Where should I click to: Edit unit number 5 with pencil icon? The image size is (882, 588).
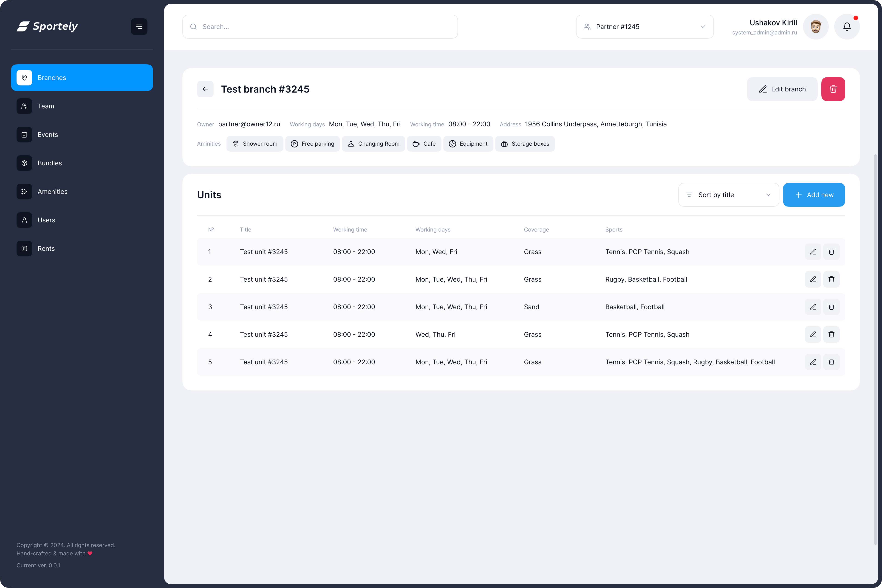click(813, 362)
